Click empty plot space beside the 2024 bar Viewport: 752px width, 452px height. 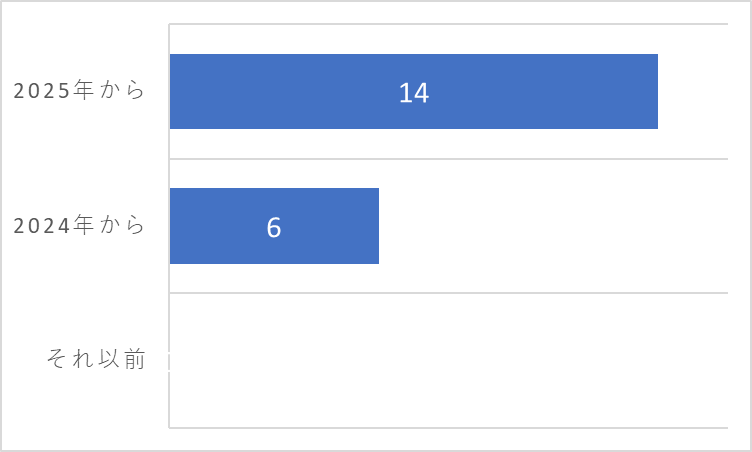coord(552,226)
